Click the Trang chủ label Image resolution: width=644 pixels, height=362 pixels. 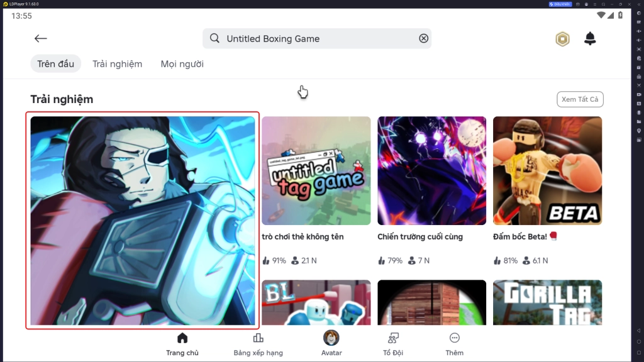(x=182, y=353)
